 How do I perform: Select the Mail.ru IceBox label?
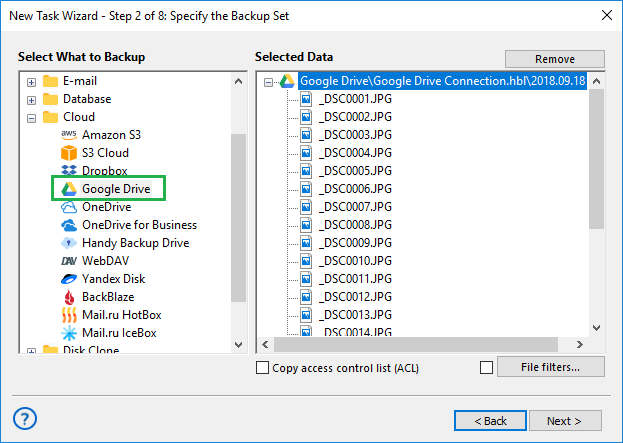pos(119,333)
